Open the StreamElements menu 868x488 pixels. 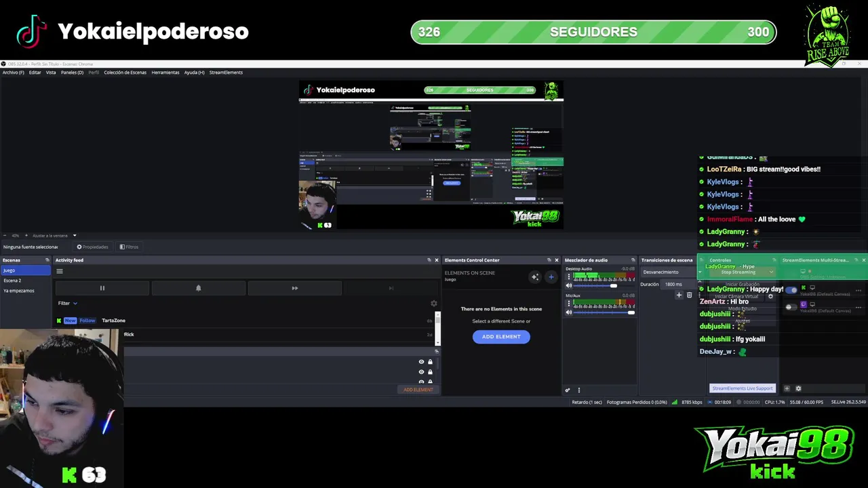click(226, 73)
